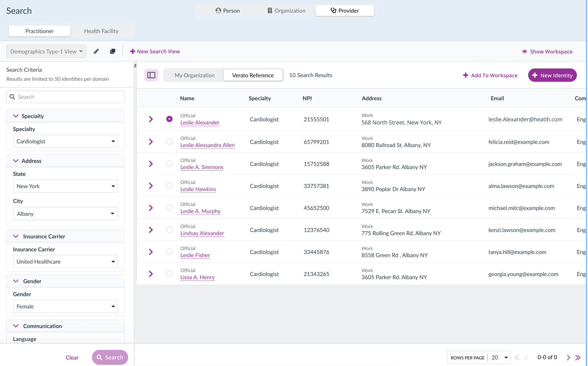Select the Lindsay Alexander radio button
This screenshot has height=366, width=588.
tap(169, 230)
